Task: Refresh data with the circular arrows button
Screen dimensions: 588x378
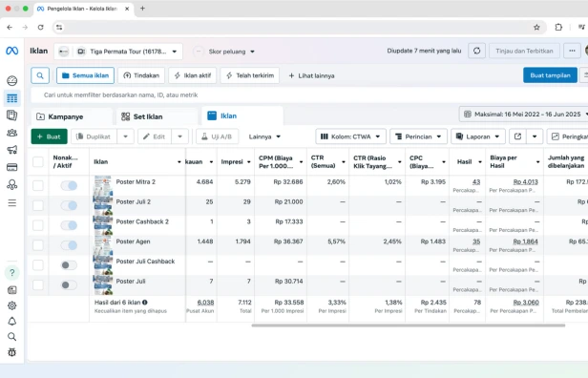Action: click(x=476, y=51)
